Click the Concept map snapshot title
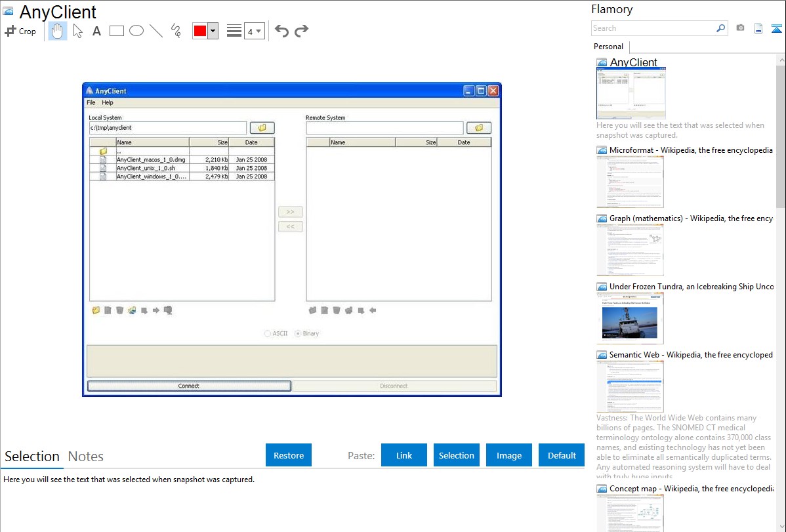The width and height of the screenshot is (786, 532). coord(691,489)
